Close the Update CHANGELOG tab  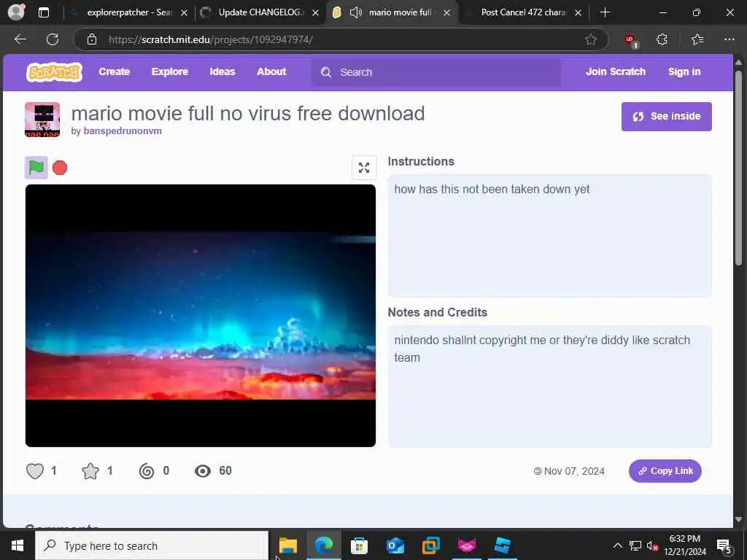[315, 13]
